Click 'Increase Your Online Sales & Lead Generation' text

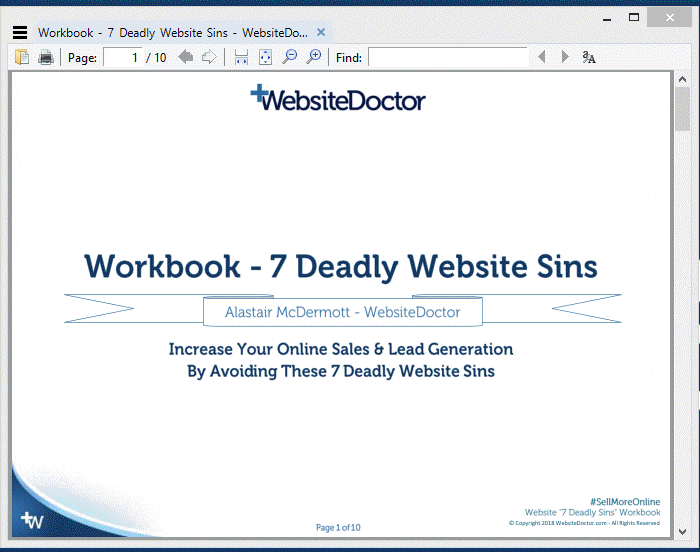point(341,349)
